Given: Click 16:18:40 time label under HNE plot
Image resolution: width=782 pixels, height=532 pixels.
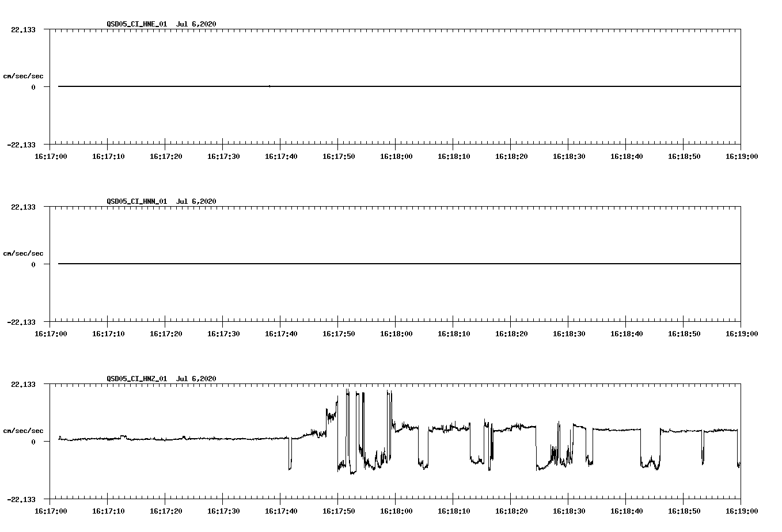Looking at the screenshot, I should (x=627, y=157).
